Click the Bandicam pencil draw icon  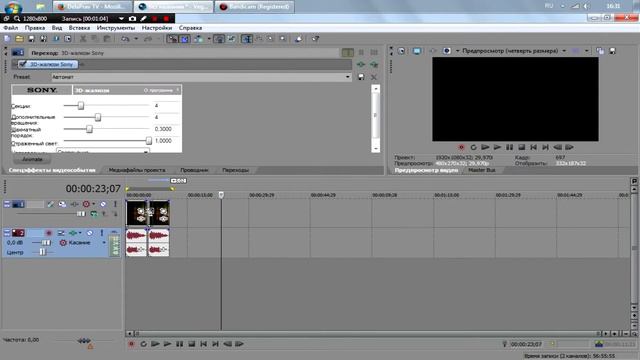[x=144, y=18]
